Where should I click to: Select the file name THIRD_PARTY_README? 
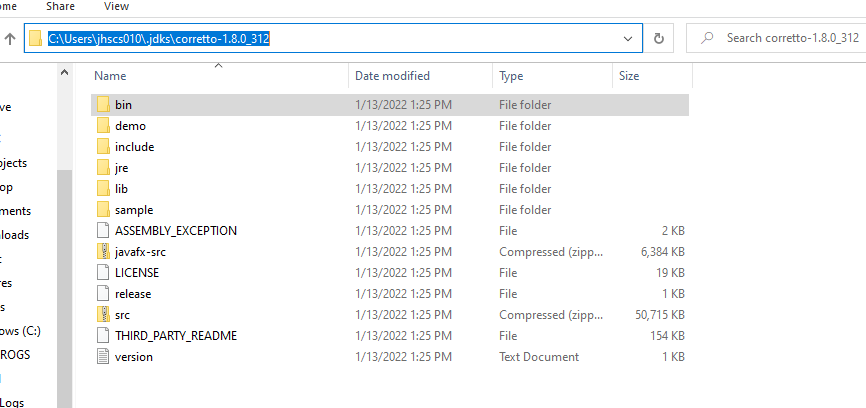click(176, 336)
